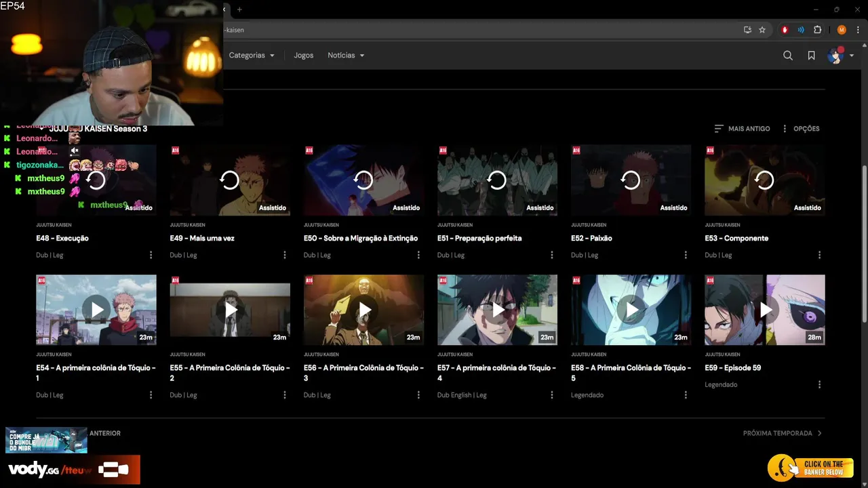Bookmark this page with the star icon

tap(762, 30)
